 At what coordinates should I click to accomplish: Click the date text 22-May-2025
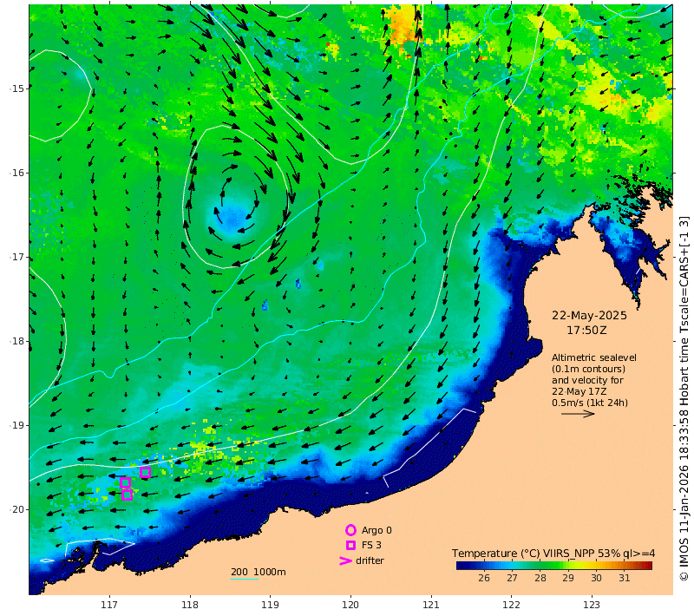[589, 316]
